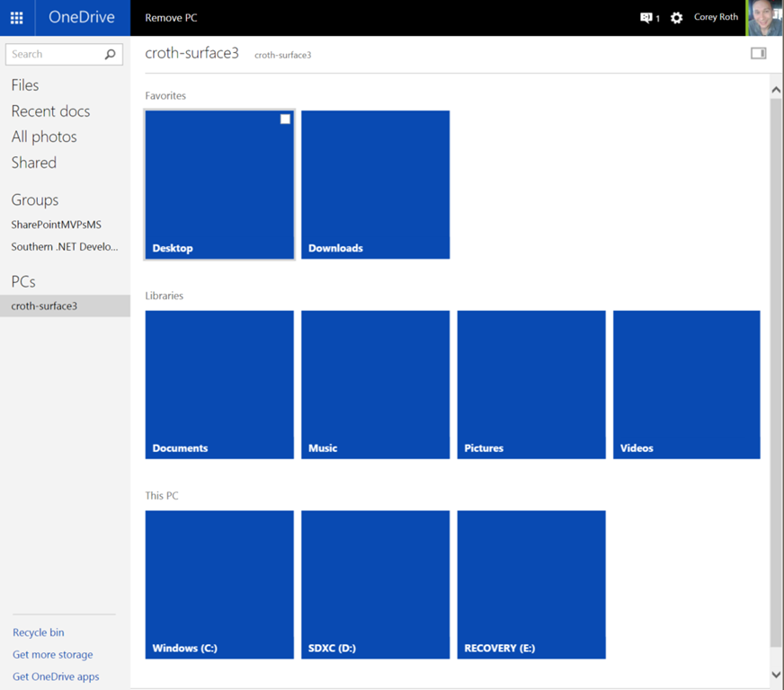The height and width of the screenshot is (690, 784).
Task: Open the Corey Roth account menu
Action: 716,17
